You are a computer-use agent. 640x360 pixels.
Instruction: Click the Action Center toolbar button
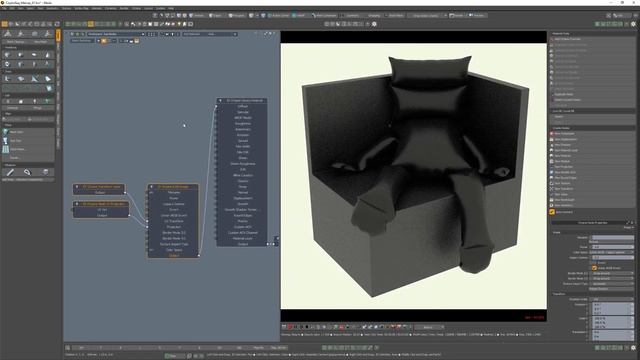click(279, 16)
